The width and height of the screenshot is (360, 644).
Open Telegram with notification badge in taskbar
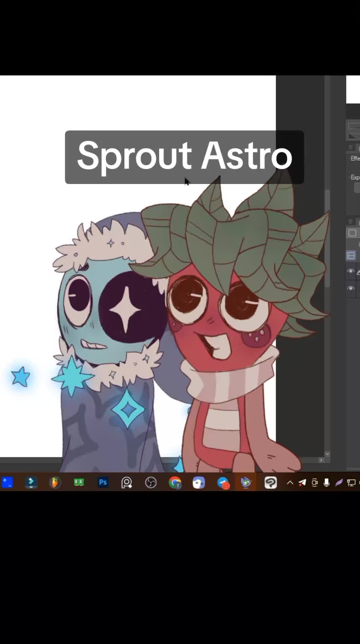(223, 483)
